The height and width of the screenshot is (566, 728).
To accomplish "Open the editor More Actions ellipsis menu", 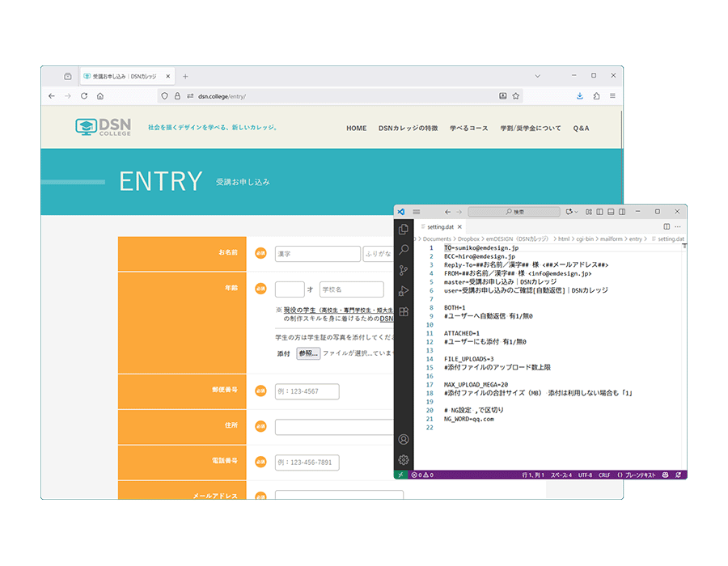I will pyautogui.click(x=678, y=227).
